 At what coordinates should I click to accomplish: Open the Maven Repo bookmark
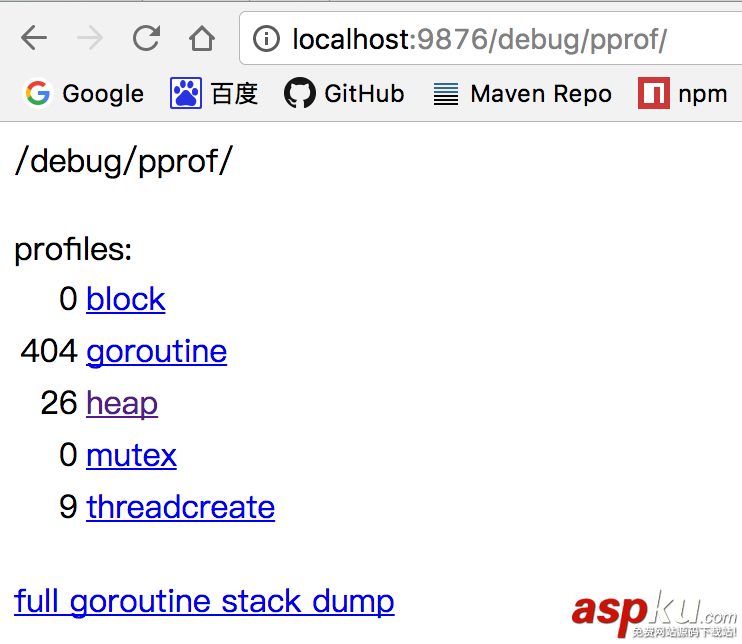(522, 94)
